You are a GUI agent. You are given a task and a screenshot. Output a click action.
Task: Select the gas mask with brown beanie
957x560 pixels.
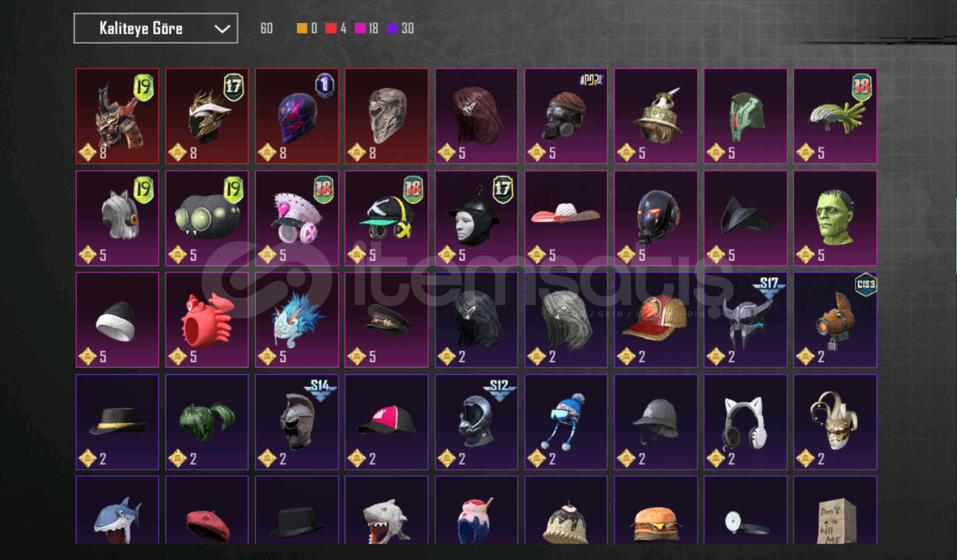[566, 116]
